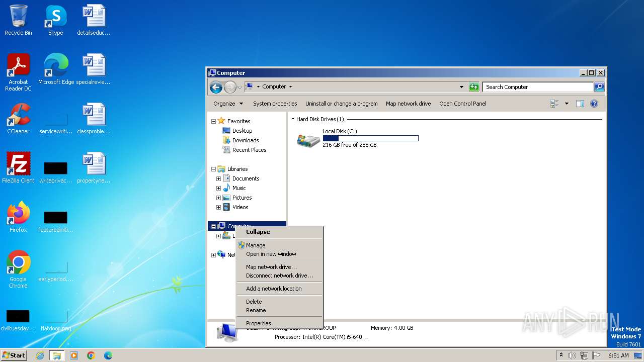Select Disconnect network drive... entry
Viewport: 644px width, 362px height.
pos(280,276)
